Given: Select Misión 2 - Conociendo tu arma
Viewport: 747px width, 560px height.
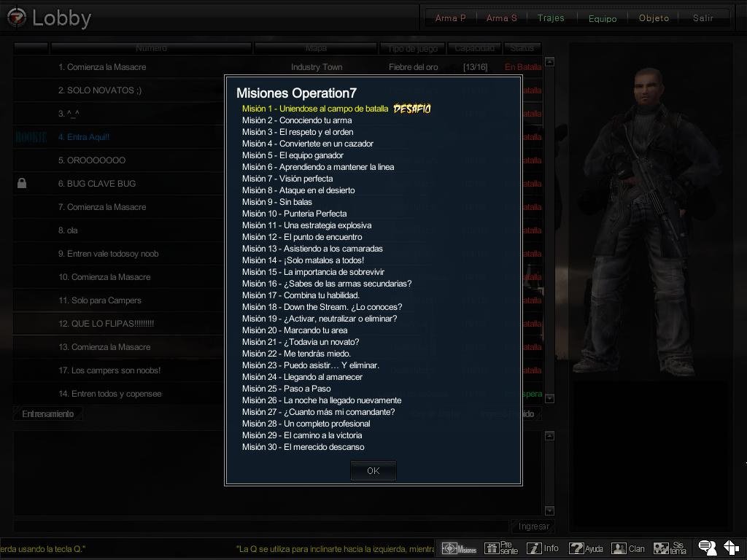Looking at the screenshot, I should click(x=297, y=120).
